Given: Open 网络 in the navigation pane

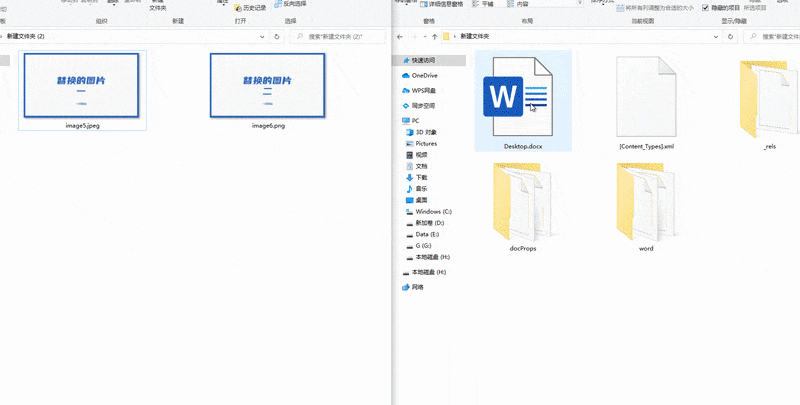Looking at the screenshot, I should 413,287.
